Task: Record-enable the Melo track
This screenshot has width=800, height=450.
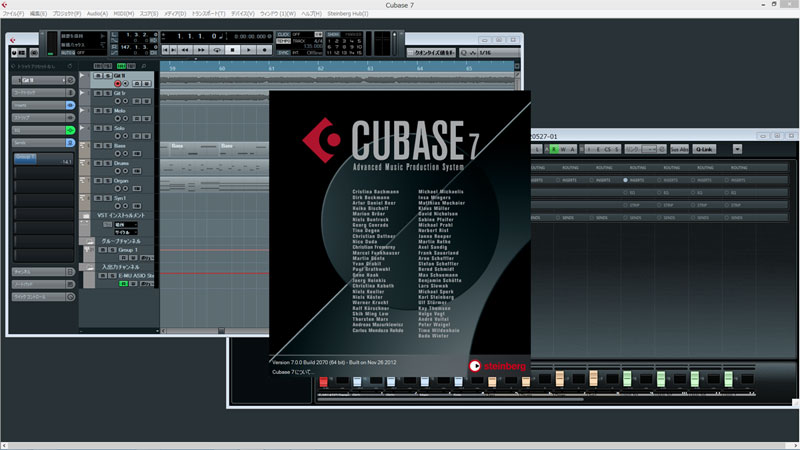Action: pyautogui.click(x=118, y=118)
